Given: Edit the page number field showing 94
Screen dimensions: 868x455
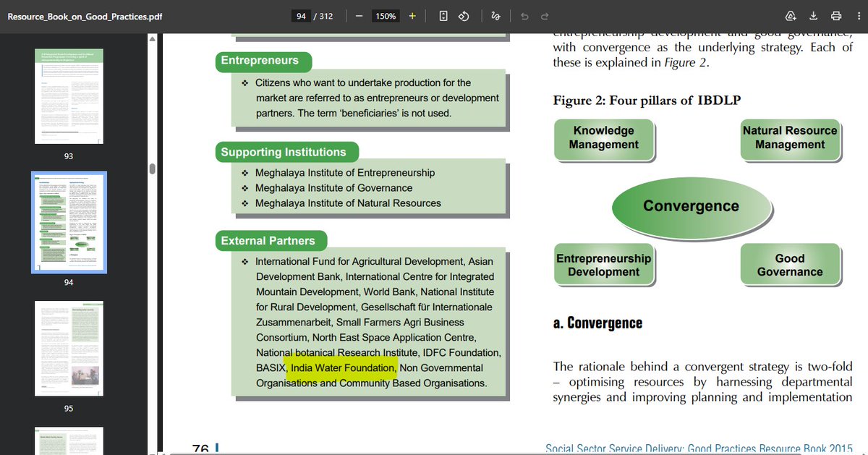Looking at the screenshot, I should click(x=301, y=16).
